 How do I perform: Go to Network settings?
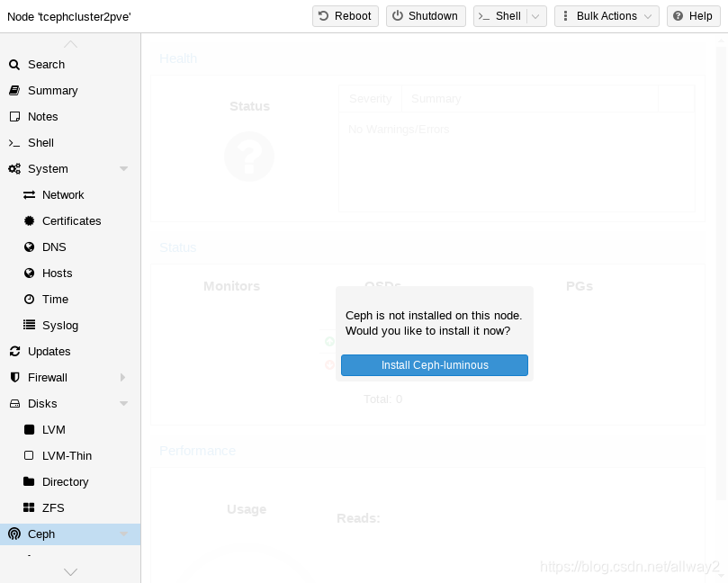coord(70,195)
